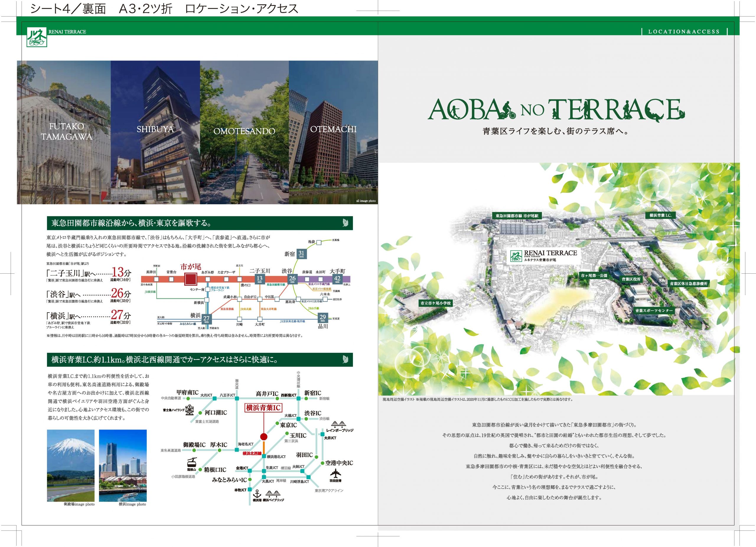Click the 26 min box at 渋谷
This screenshot has width=756, height=547.
click(292, 279)
